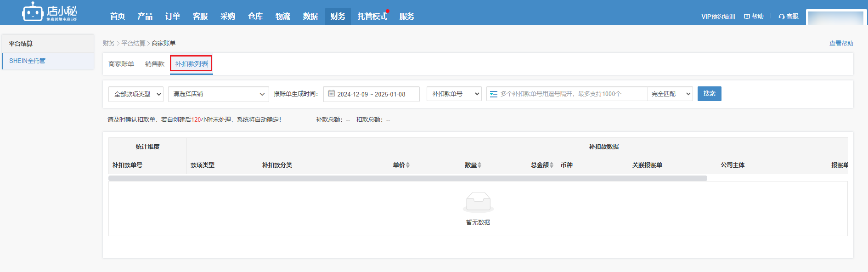Open the calendar icon in date range field

[331, 94]
